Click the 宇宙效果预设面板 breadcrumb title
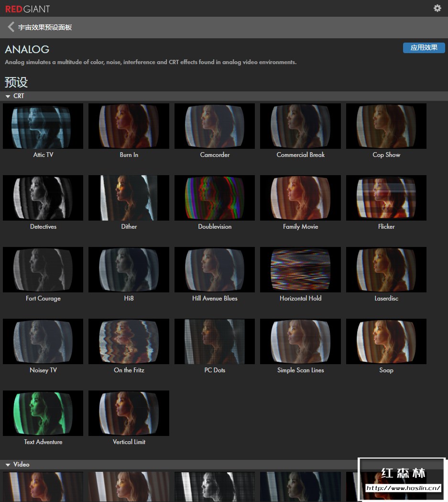This screenshot has height=502, width=448. click(45, 27)
